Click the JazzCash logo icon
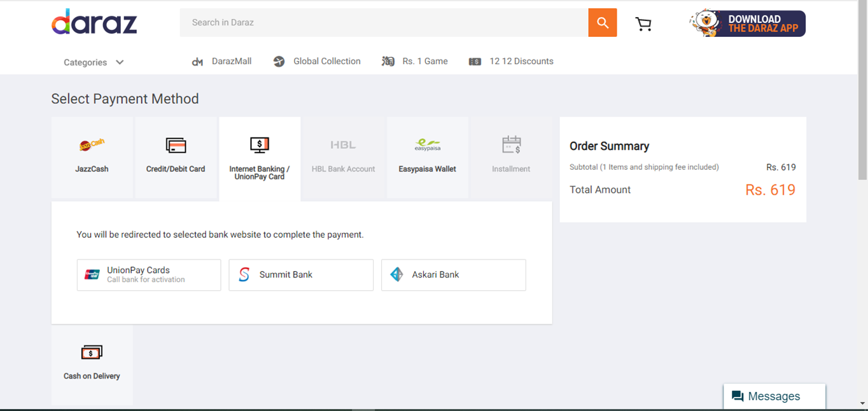This screenshot has height=411, width=868. [x=92, y=145]
